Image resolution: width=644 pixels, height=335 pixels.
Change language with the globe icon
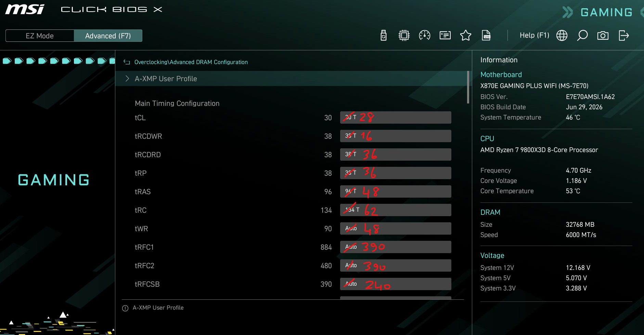click(x=562, y=35)
